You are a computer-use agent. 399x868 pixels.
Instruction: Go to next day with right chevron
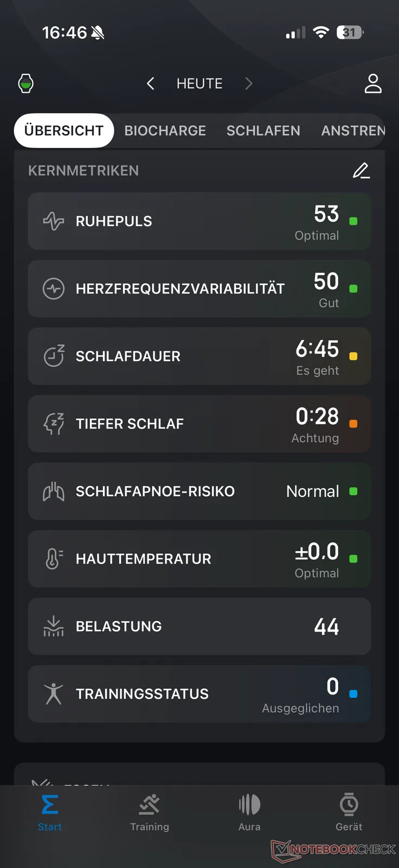249,84
